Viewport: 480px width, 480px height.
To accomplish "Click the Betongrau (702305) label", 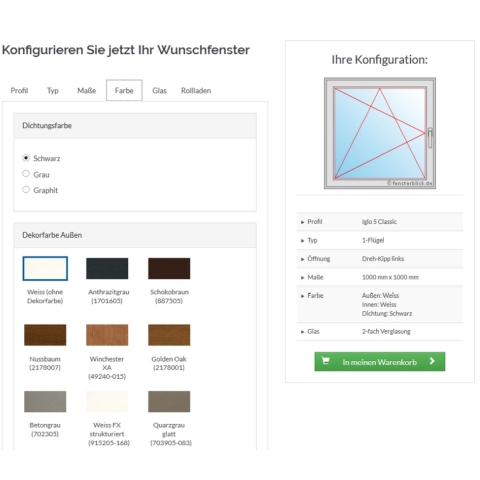I will (x=45, y=429).
